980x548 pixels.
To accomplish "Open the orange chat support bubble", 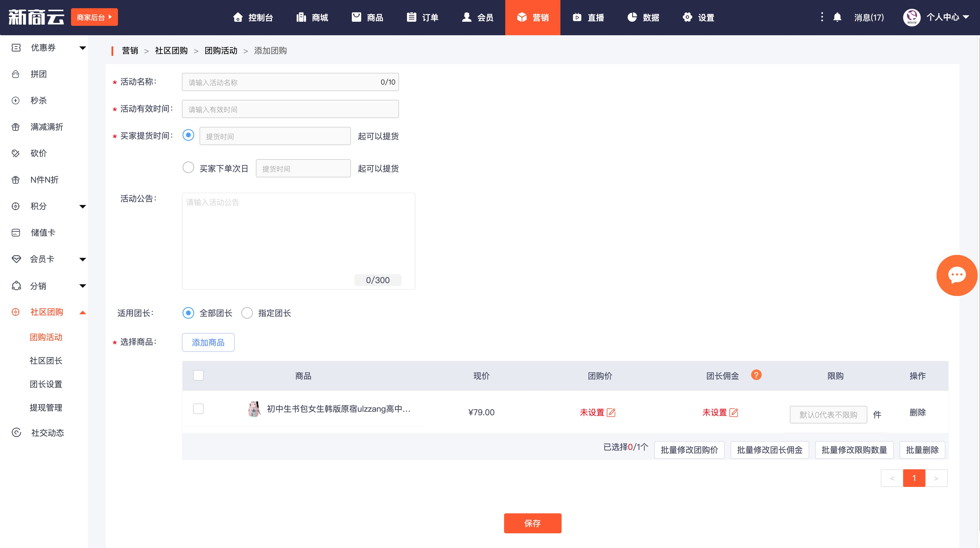I will coord(957,275).
